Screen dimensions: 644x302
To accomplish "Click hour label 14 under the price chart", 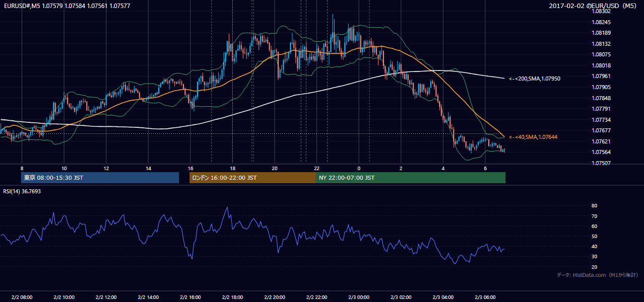I will (148, 168).
